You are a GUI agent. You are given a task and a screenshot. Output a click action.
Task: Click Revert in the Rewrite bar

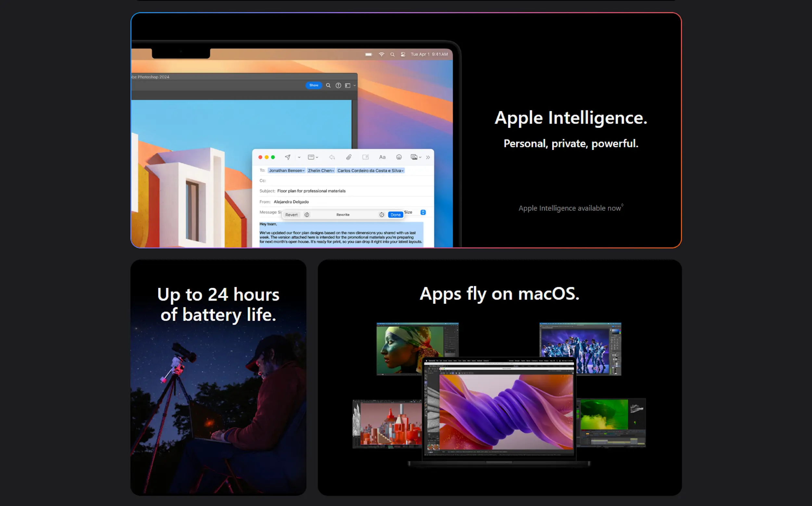(x=291, y=215)
